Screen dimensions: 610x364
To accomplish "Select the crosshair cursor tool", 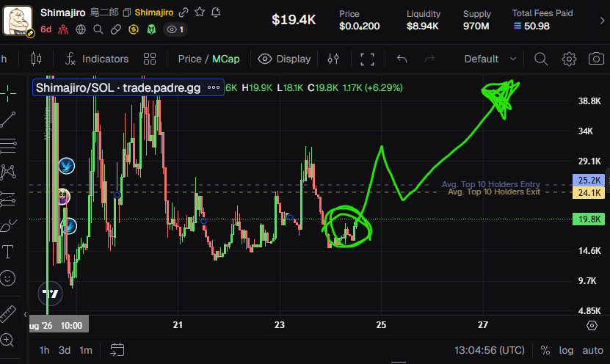I will tap(8, 93).
